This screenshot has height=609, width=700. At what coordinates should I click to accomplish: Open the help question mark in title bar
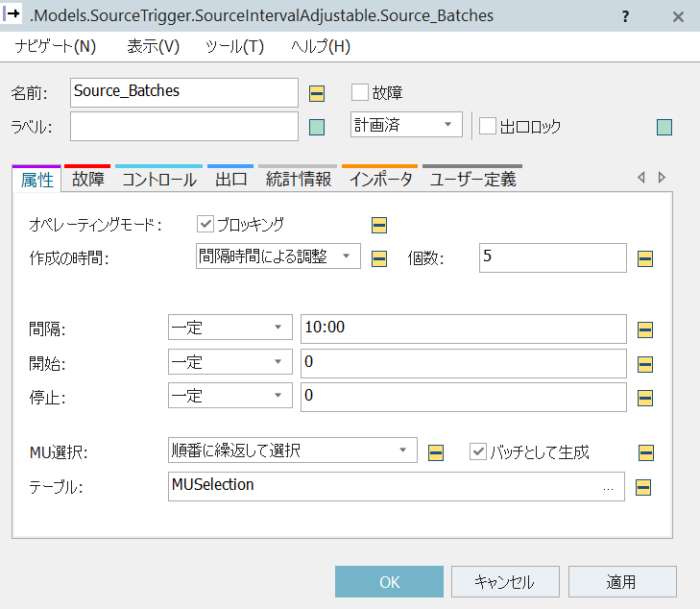pyautogui.click(x=625, y=17)
